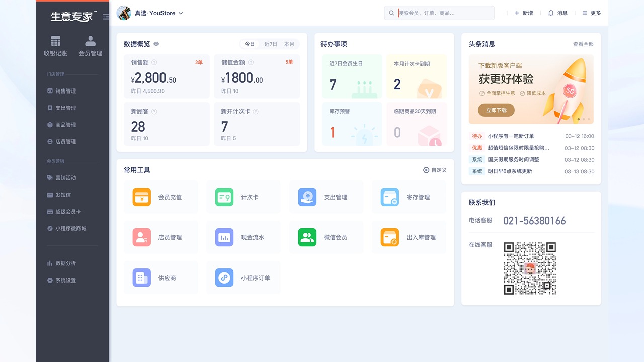This screenshot has height=362, width=644.
Task: Click the 立即下载 button on banner
Action: coord(496,110)
